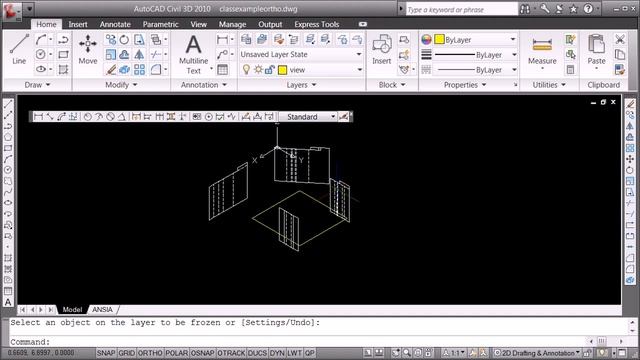The image size is (640, 360).
Task: Switch to the ANSIA layout tab
Action: coord(102,310)
